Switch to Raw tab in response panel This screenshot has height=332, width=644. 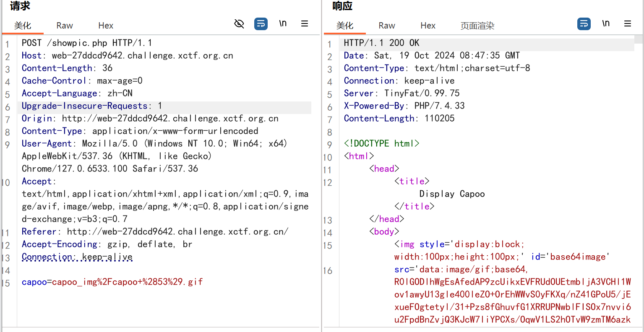tap(387, 26)
